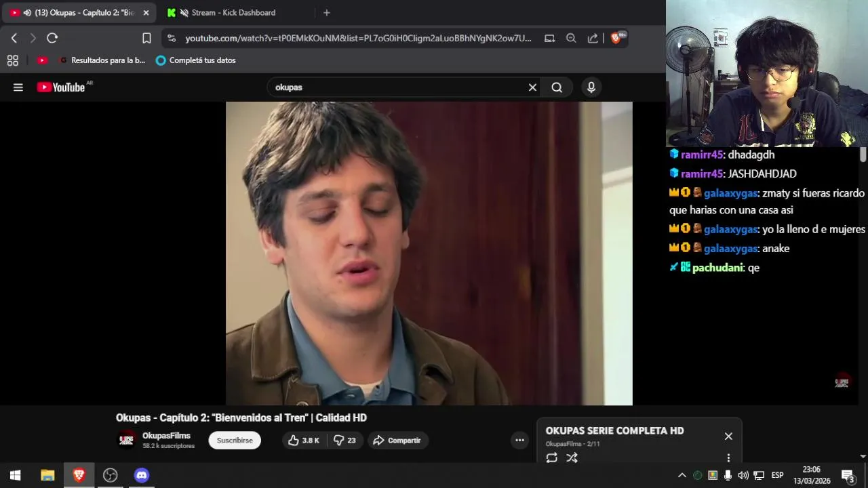Open Brave browser from taskbar

click(79, 475)
